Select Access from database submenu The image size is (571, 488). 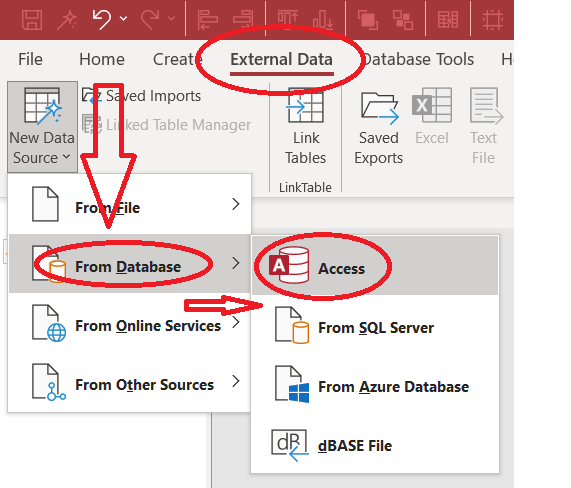375,266
